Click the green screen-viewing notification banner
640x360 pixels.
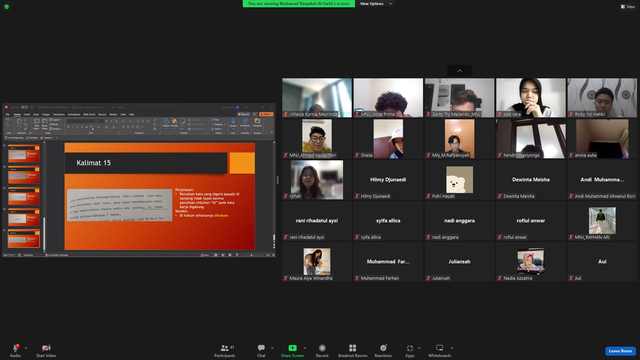298,4
